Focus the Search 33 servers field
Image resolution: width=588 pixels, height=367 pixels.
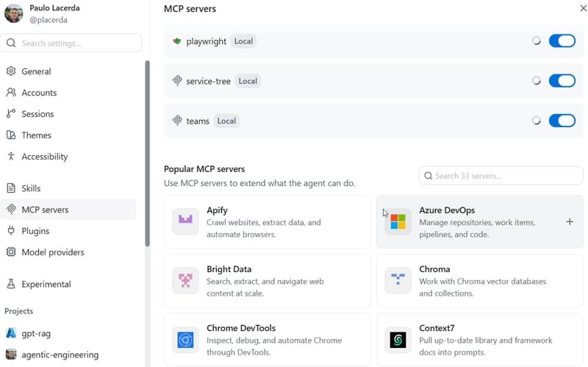(501, 176)
